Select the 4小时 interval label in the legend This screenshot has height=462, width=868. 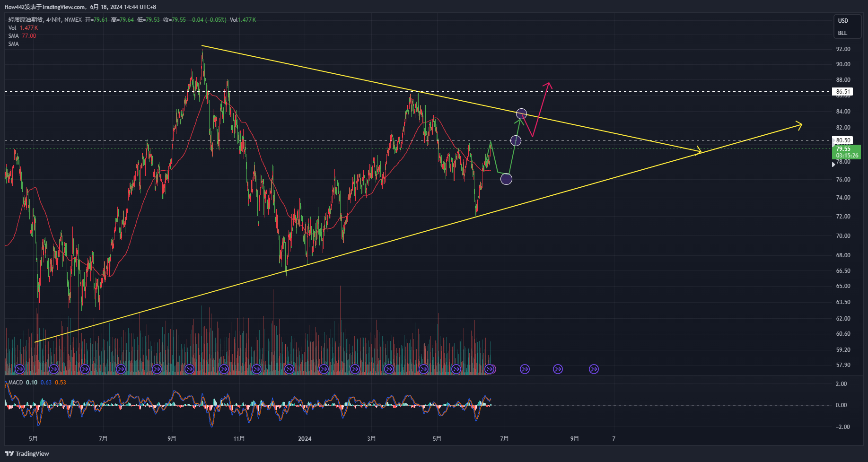54,20
